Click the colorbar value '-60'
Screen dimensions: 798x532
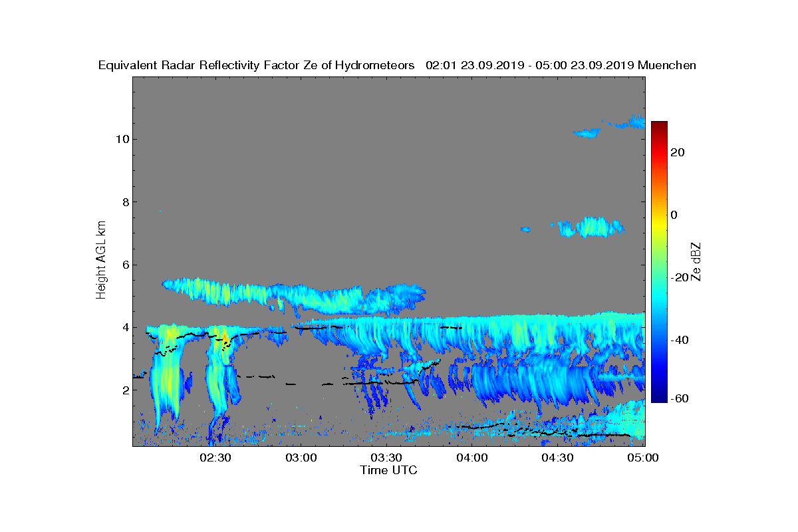coord(680,399)
